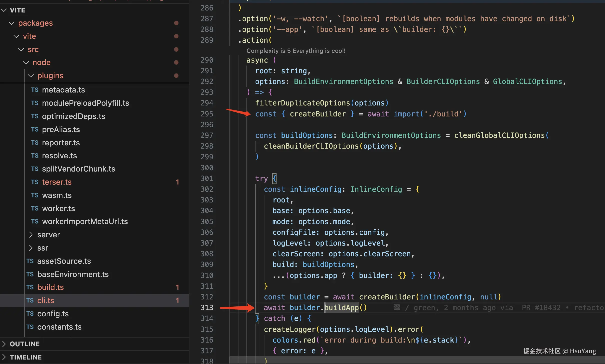
Task: Open splitVendorChunk.ts in the editor
Action: pyautogui.click(x=79, y=169)
